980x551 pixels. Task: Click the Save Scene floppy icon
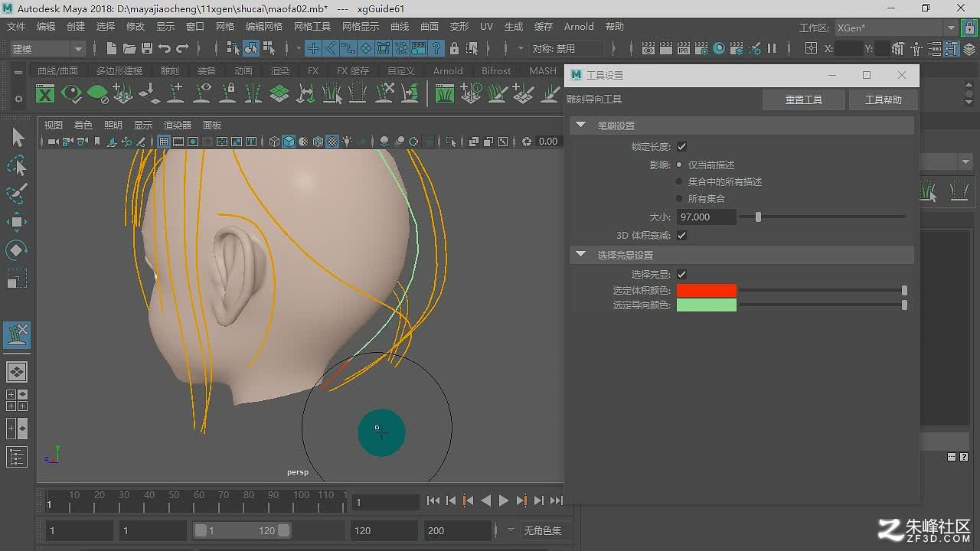click(147, 48)
